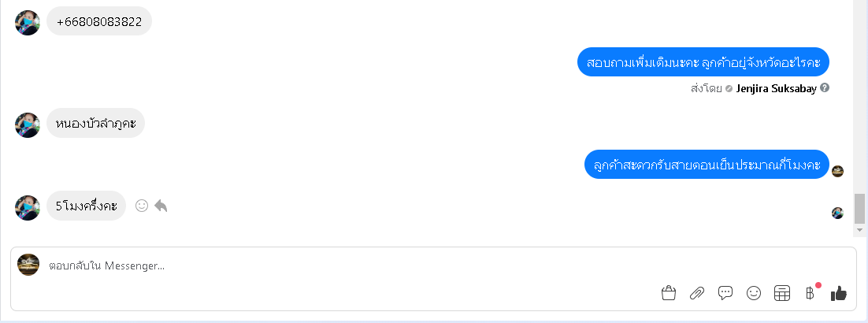This screenshot has width=868, height=323.
Task: Open the emoji picker in composer
Action: click(x=754, y=293)
